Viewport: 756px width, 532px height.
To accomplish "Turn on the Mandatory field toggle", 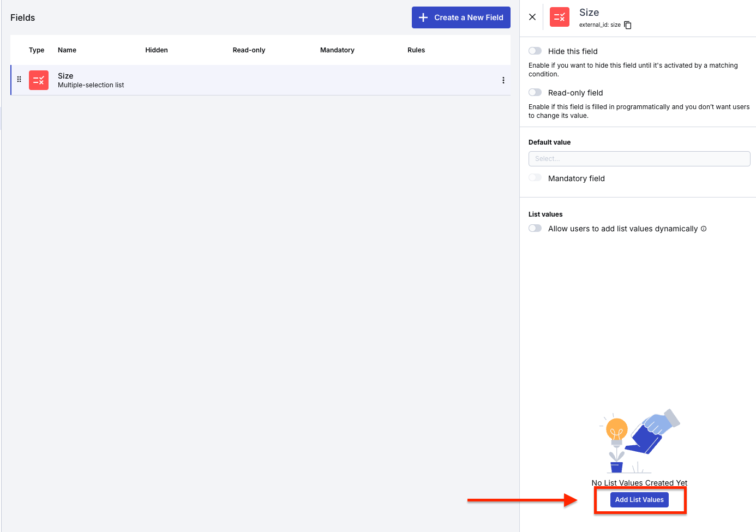I will click(535, 177).
